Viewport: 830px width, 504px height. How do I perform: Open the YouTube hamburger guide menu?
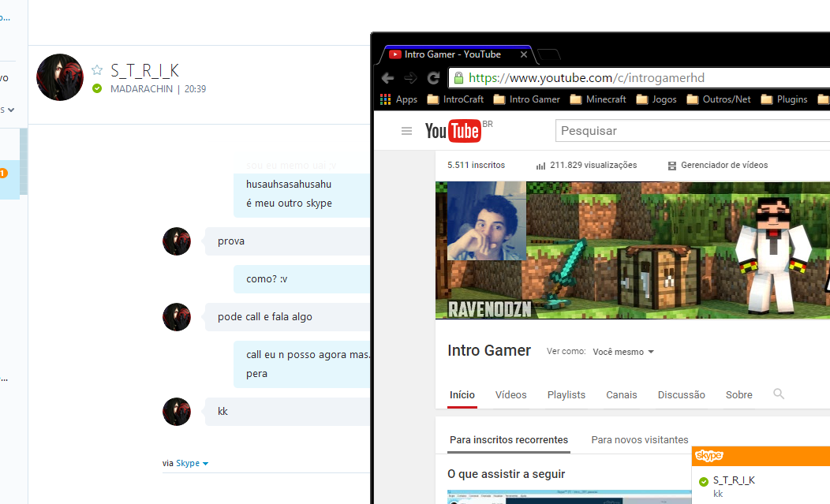pyautogui.click(x=406, y=131)
